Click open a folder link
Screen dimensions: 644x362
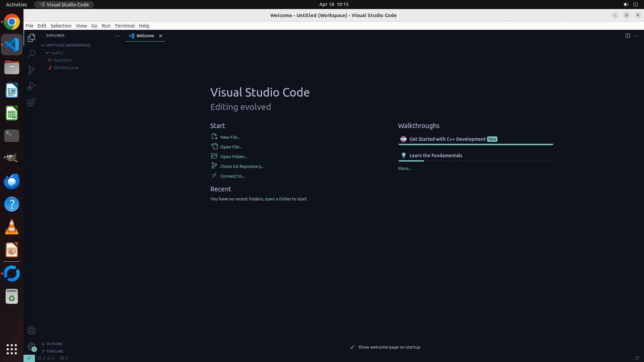[x=278, y=199]
